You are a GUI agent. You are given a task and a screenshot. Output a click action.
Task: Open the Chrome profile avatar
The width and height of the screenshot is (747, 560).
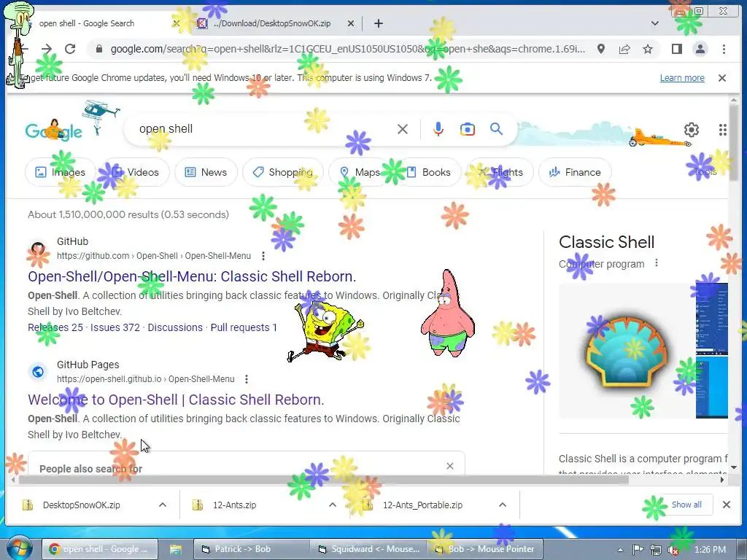click(x=700, y=49)
